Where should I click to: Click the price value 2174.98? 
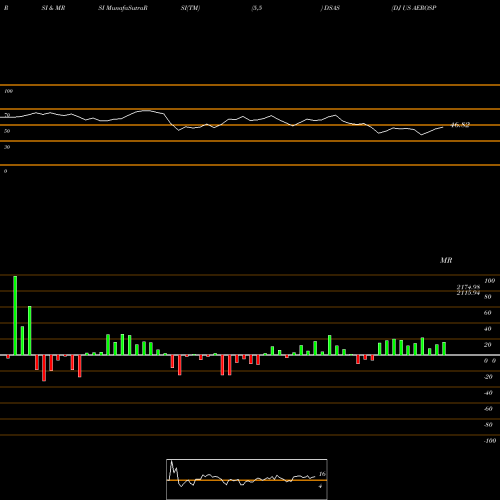coord(468,287)
